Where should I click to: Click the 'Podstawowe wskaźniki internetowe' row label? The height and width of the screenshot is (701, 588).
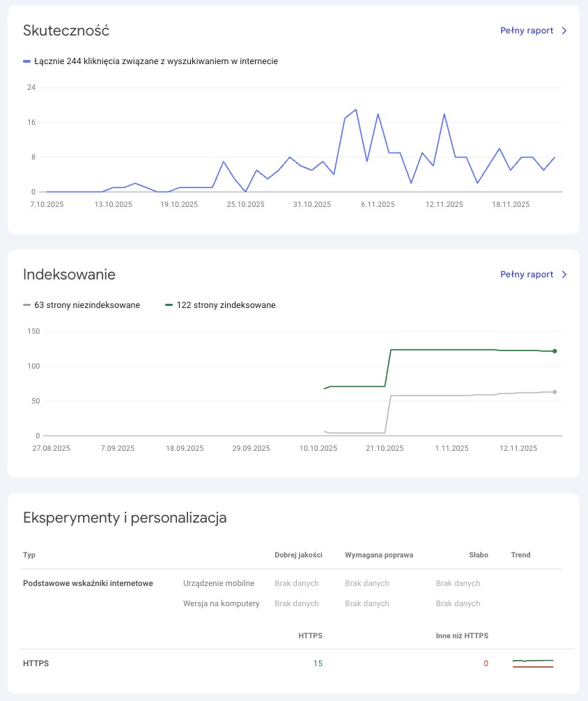pos(88,583)
